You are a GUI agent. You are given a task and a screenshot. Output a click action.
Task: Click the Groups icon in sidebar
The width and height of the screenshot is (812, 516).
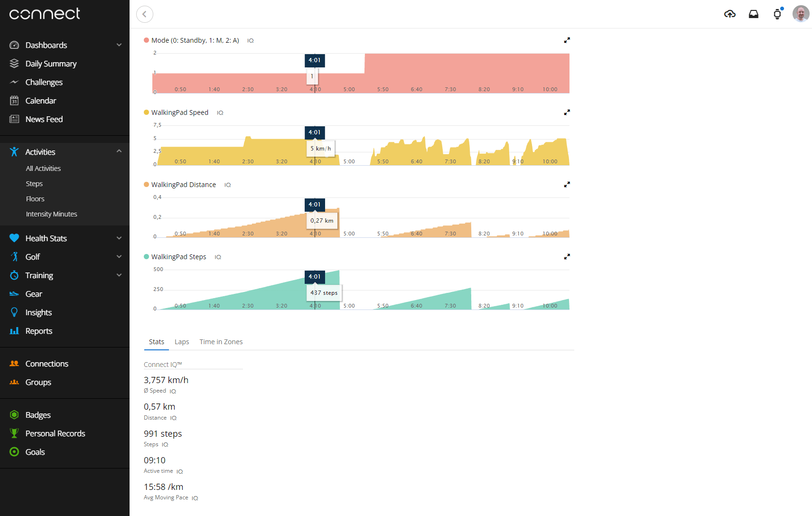pos(14,382)
